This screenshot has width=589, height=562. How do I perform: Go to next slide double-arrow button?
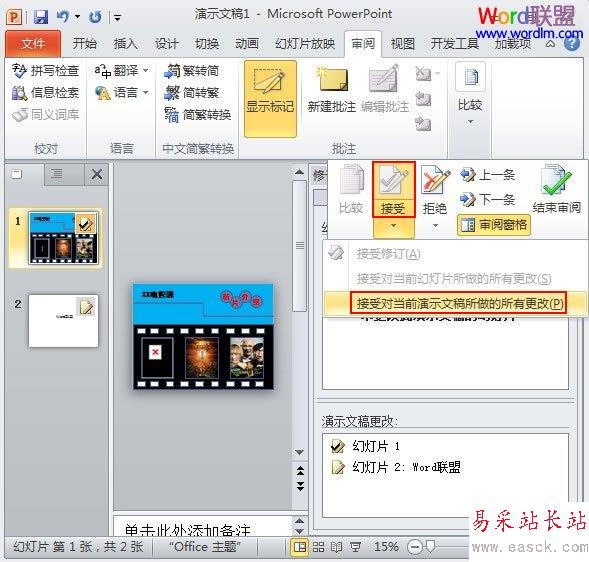coord(300,486)
